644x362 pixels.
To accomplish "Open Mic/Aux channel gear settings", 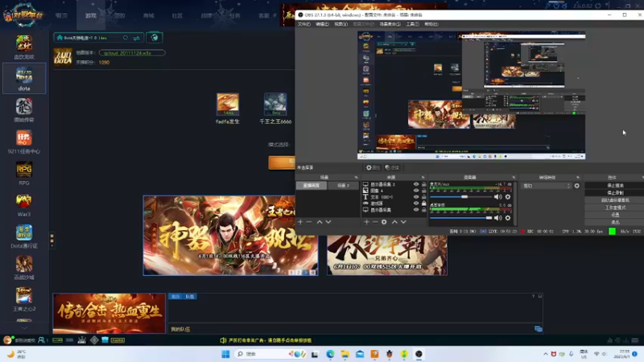I will pos(508,197).
